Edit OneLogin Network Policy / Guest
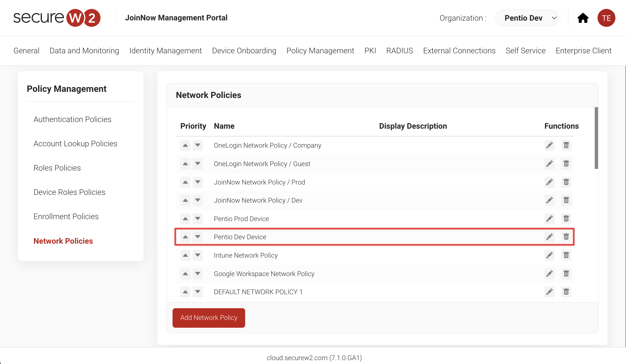 click(549, 164)
